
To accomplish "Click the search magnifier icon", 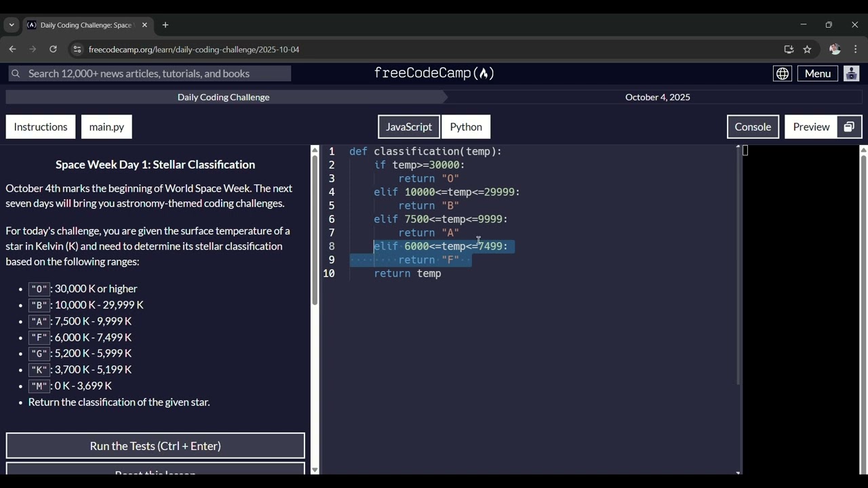I will (16, 73).
